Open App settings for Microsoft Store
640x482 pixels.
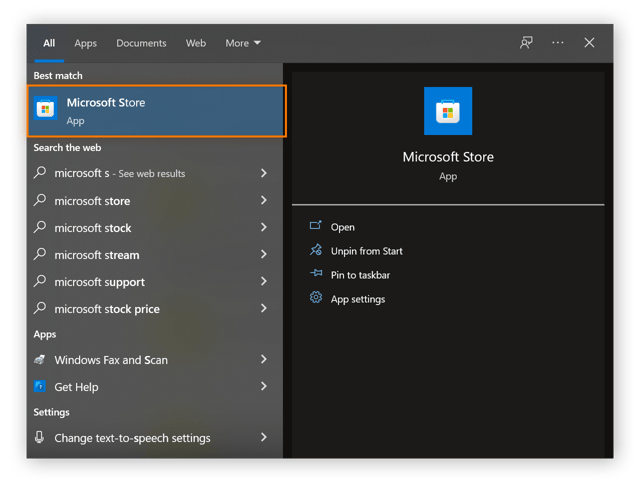click(358, 299)
